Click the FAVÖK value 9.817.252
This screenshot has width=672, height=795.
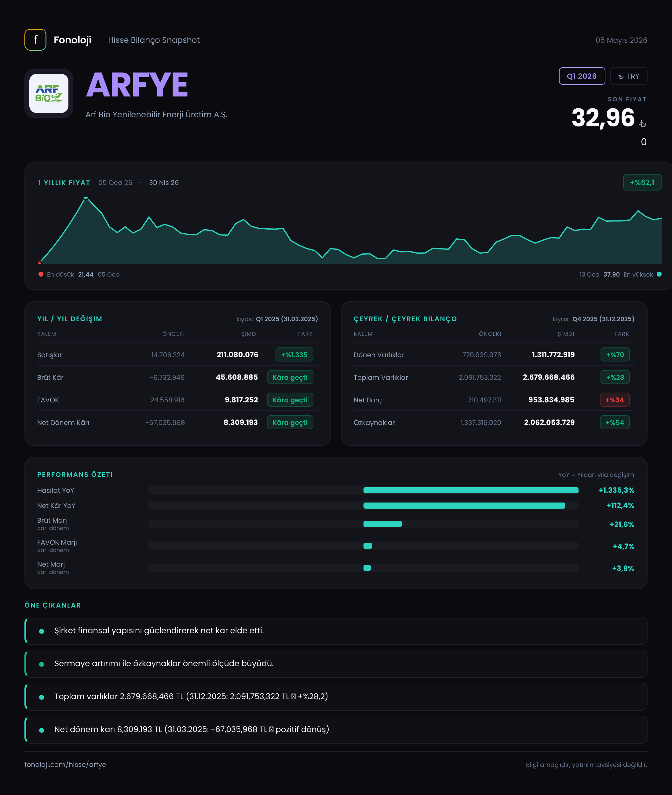coord(241,400)
